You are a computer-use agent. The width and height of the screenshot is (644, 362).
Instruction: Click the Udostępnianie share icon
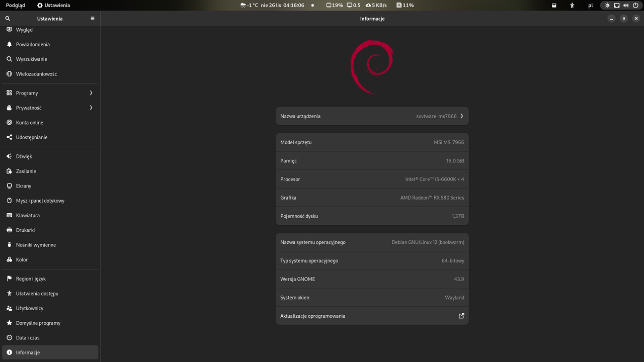[x=9, y=137]
